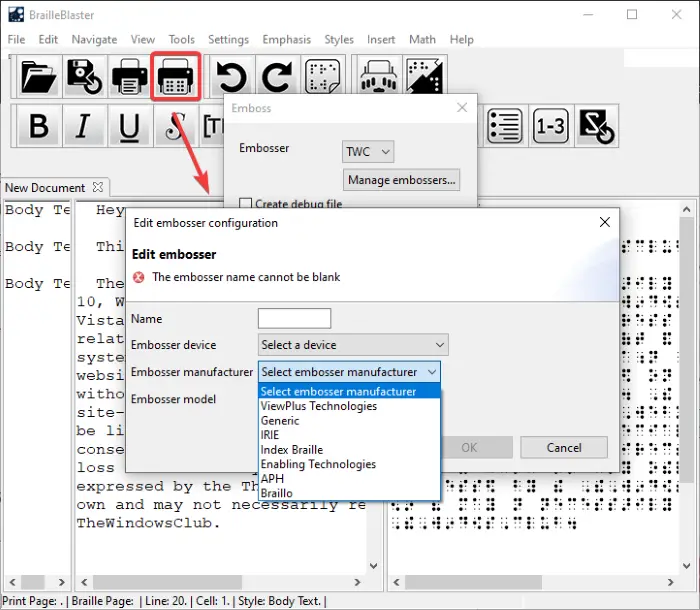Click the 1-3 numbered icon
Screen dimensions: 700x610
point(550,126)
